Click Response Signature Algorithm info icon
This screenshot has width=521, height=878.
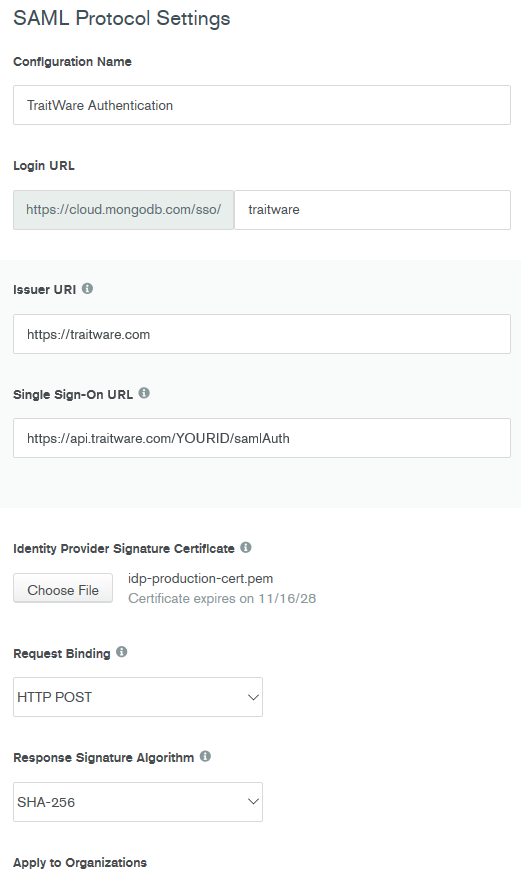(206, 756)
